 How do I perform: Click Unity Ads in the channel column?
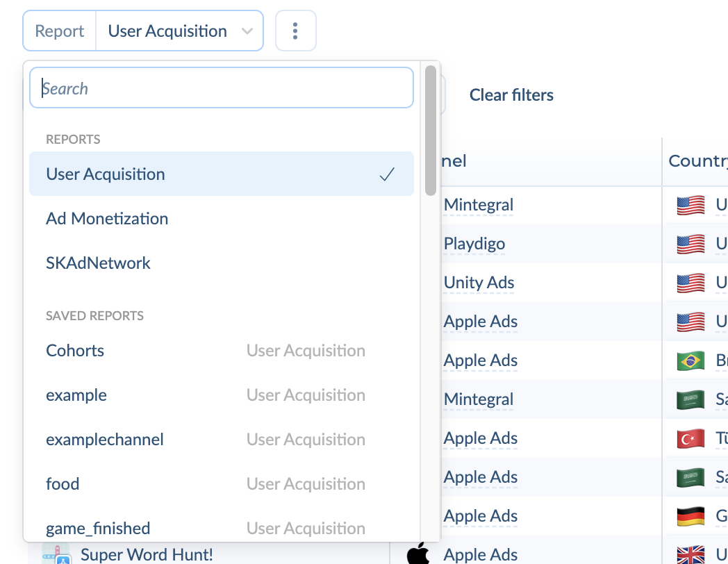click(x=479, y=282)
